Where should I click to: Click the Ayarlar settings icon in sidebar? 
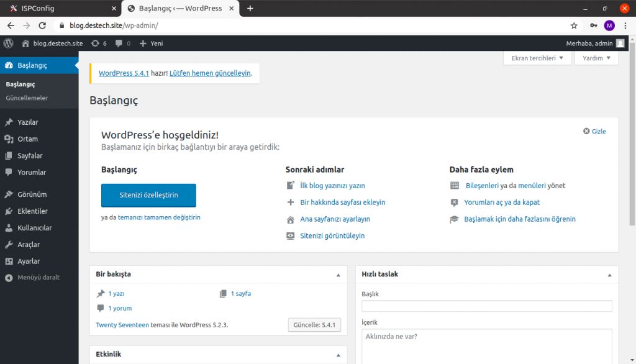click(x=9, y=262)
